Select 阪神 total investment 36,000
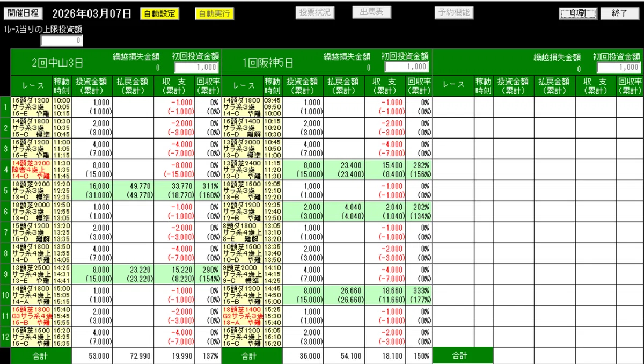Screen dimensions: 644x364 tap(309, 356)
